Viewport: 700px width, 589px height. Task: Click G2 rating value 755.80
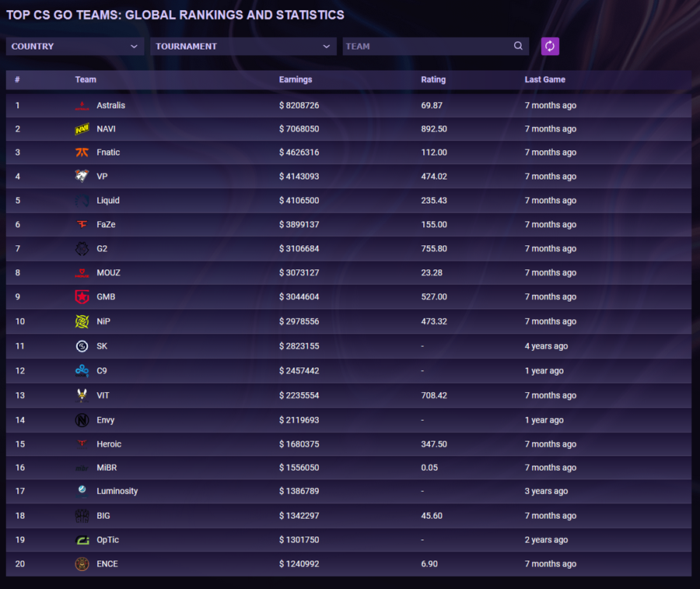pos(434,249)
